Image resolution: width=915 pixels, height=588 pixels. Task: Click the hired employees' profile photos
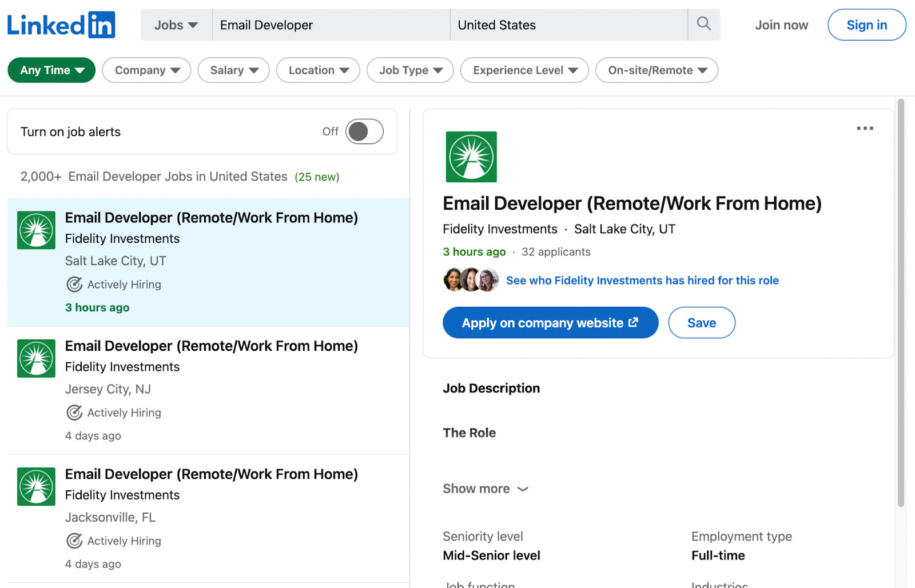[x=471, y=280]
